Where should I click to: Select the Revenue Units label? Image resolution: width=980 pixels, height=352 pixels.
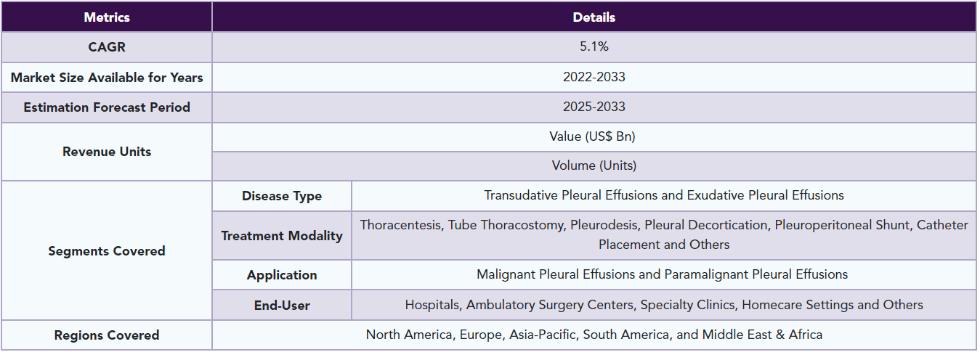point(107,152)
